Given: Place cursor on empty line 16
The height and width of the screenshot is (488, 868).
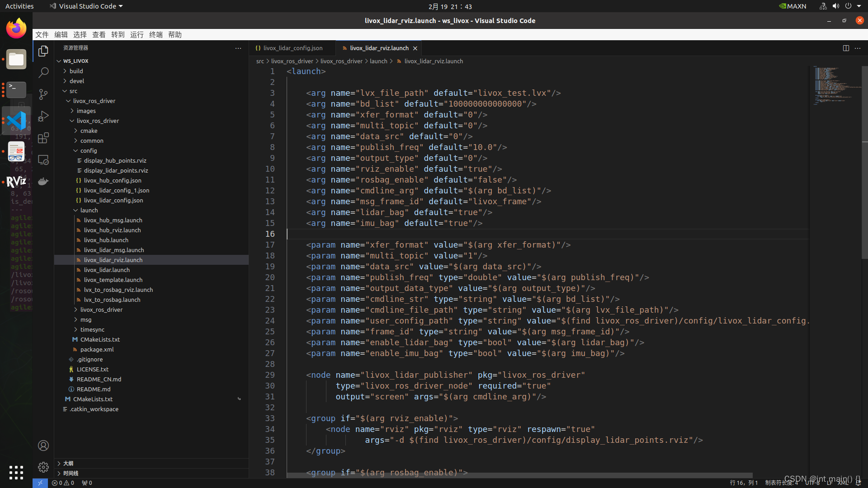Looking at the screenshot, I should [547, 234].
